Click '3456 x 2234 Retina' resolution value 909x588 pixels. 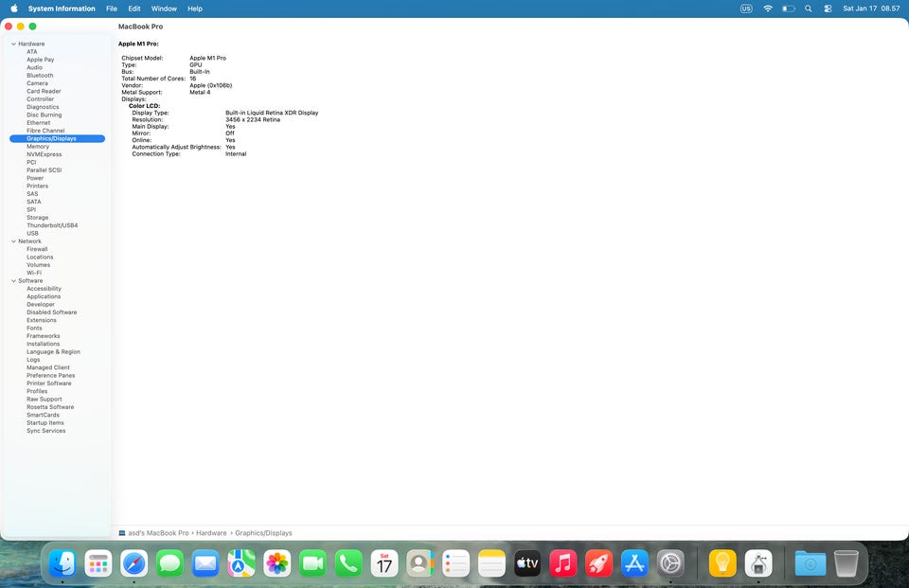click(x=253, y=119)
